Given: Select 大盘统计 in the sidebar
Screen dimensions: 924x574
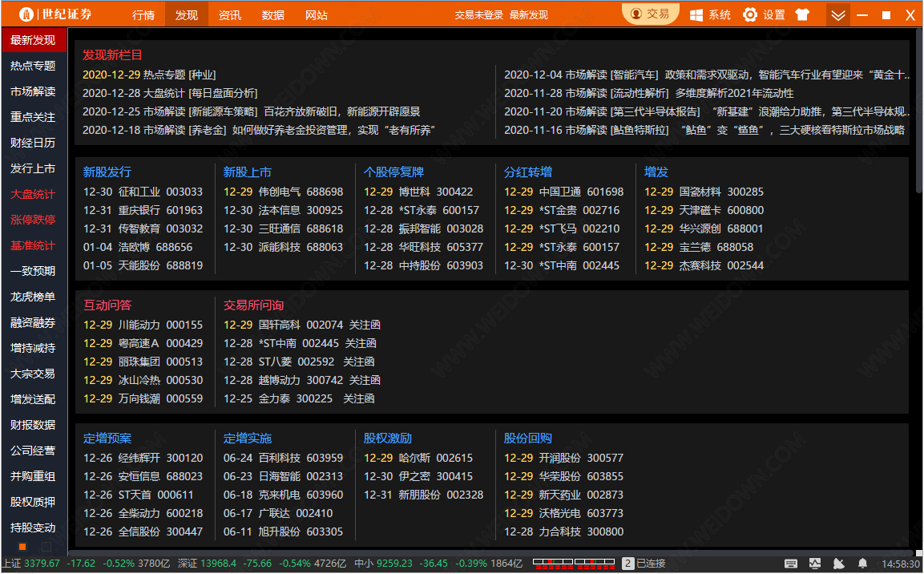Looking at the screenshot, I should click(x=33, y=194).
